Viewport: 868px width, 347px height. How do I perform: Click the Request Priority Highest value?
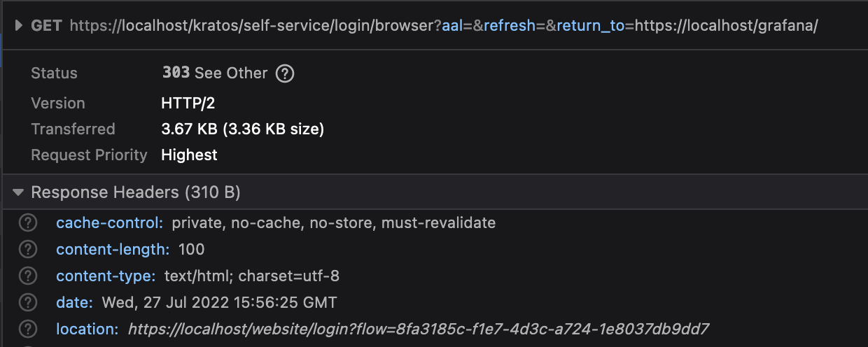pyautogui.click(x=190, y=155)
